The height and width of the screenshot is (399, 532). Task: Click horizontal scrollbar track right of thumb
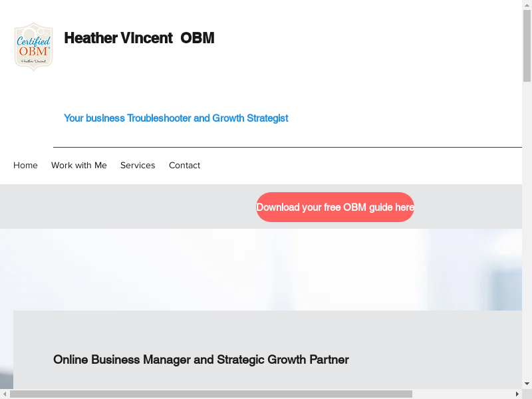465,394
